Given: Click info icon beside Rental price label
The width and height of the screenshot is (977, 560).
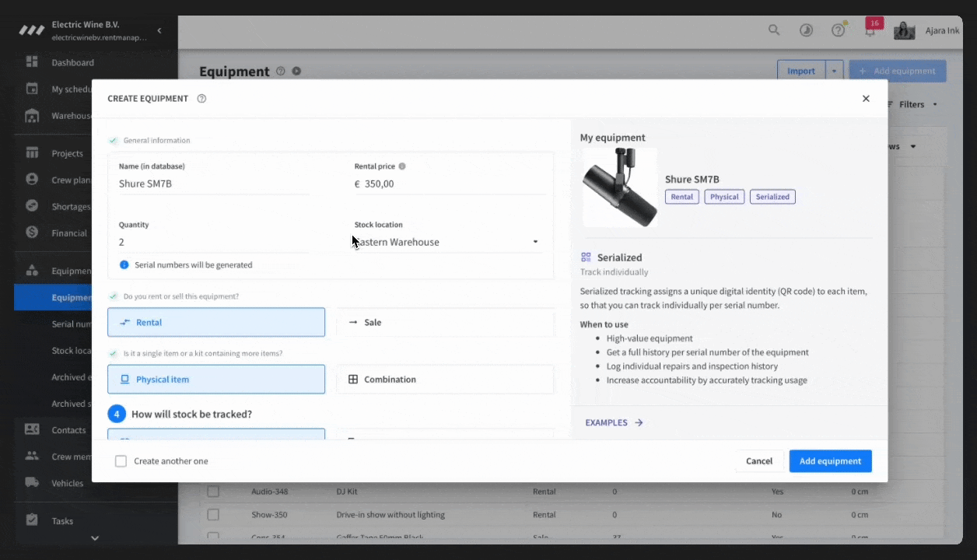Looking at the screenshot, I should click(x=402, y=166).
